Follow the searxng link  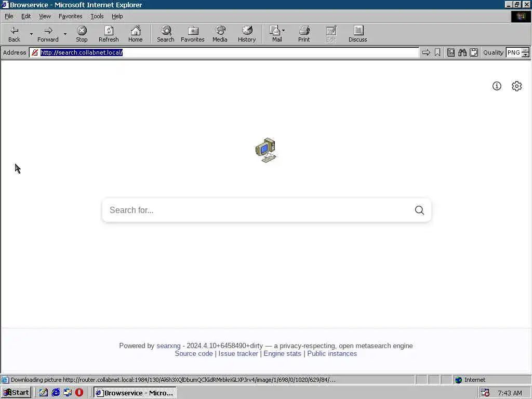pyautogui.click(x=168, y=345)
